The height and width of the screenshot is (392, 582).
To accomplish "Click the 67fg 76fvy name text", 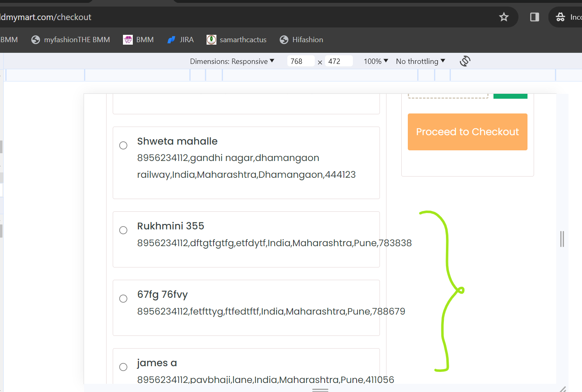I will (162, 295).
